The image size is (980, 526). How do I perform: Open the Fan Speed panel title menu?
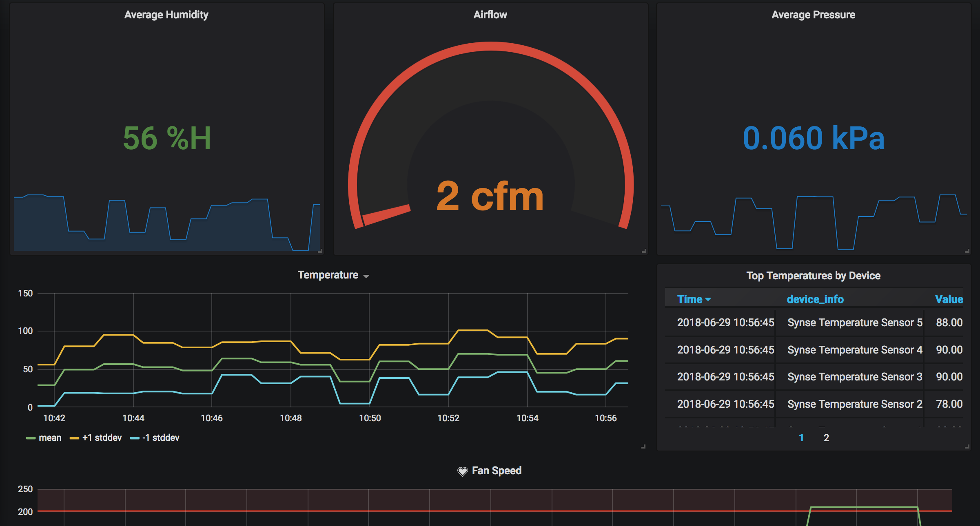[497, 471]
